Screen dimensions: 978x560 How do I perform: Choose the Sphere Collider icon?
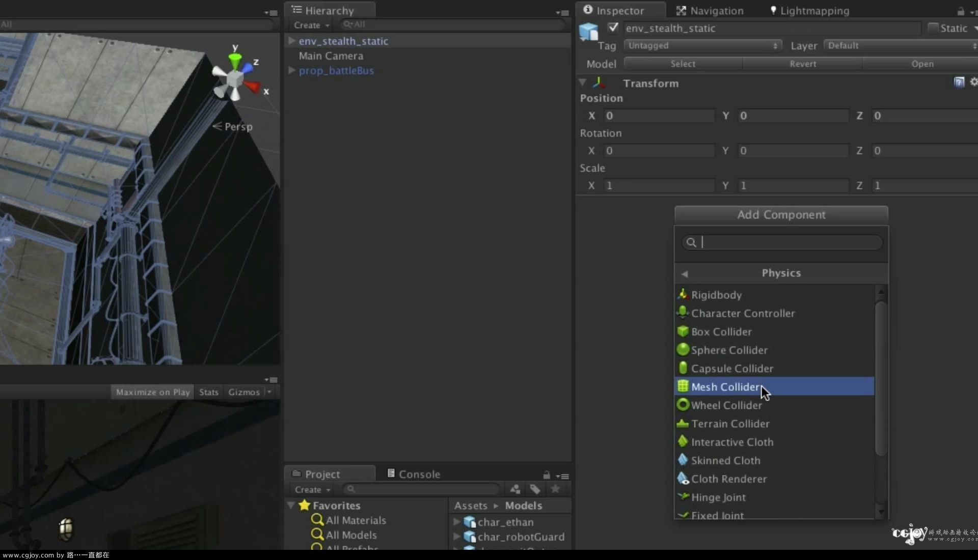(x=683, y=349)
